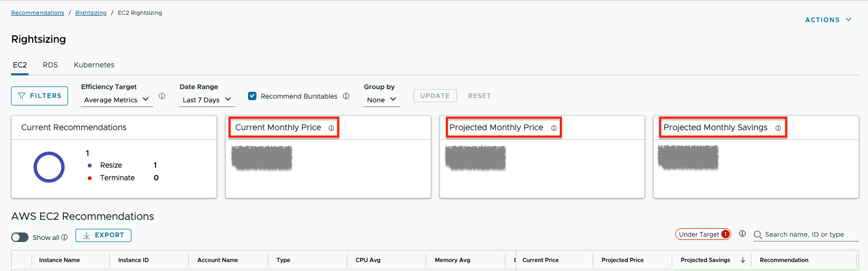The image size is (868, 271).
Task: Export the AWS EC2 recommendations
Action: [x=103, y=235]
